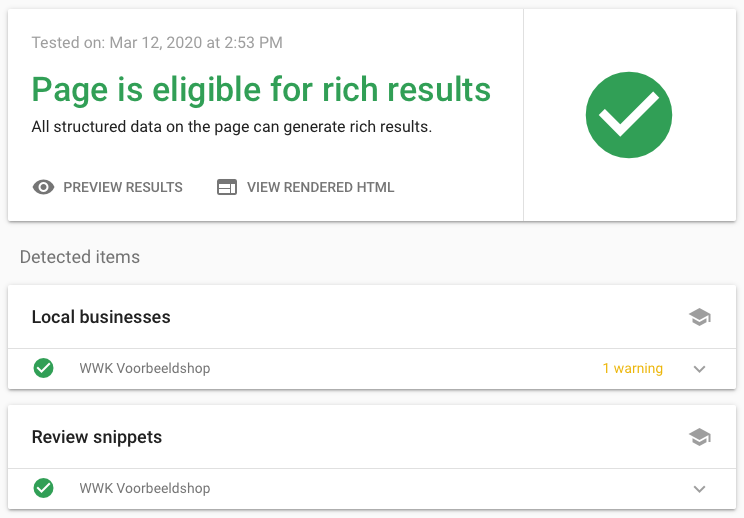Click green check icon in Review snippets row
Image resolution: width=744 pixels, height=518 pixels.
click(43, 488)
